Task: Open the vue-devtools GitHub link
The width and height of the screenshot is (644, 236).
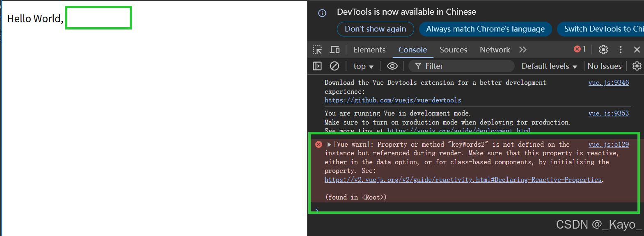Action: [393, 100]
